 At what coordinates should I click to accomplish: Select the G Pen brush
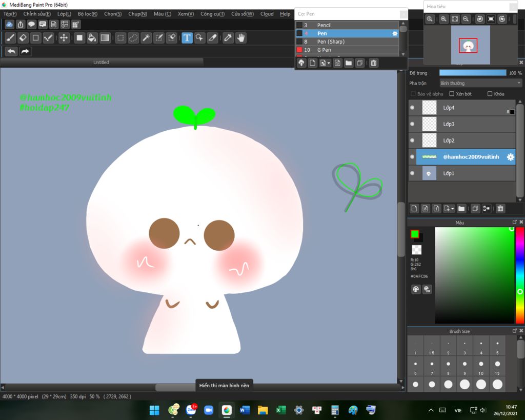tap(347, 50)
